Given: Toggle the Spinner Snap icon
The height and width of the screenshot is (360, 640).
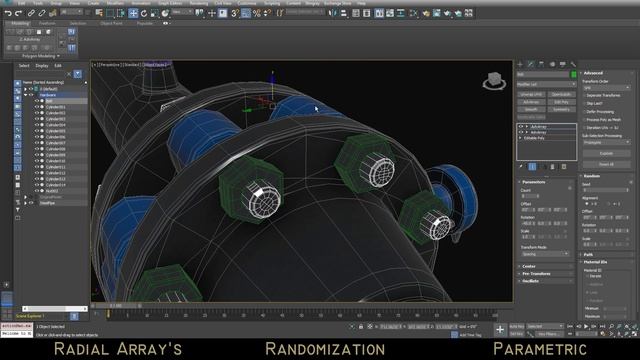Looking at the screenshot, I should [267, 13].
